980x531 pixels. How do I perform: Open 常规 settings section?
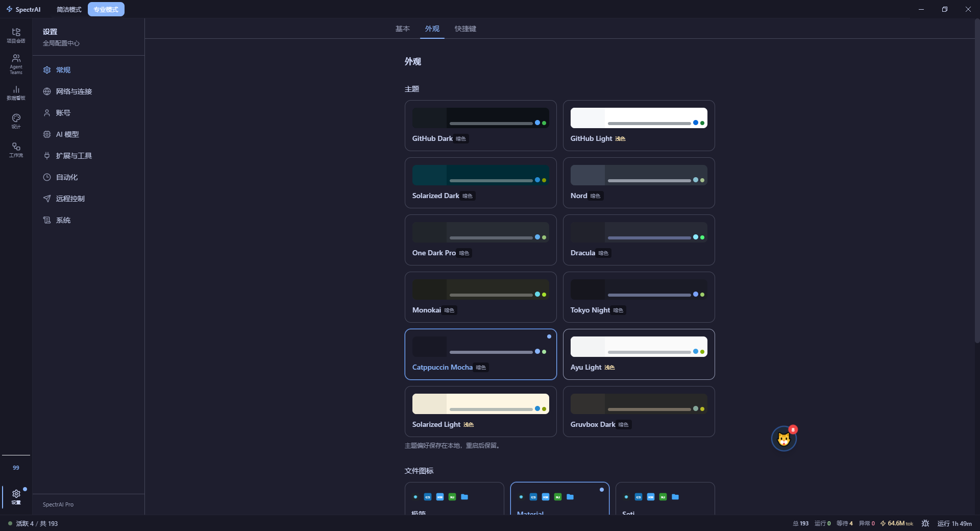point(88,70)
